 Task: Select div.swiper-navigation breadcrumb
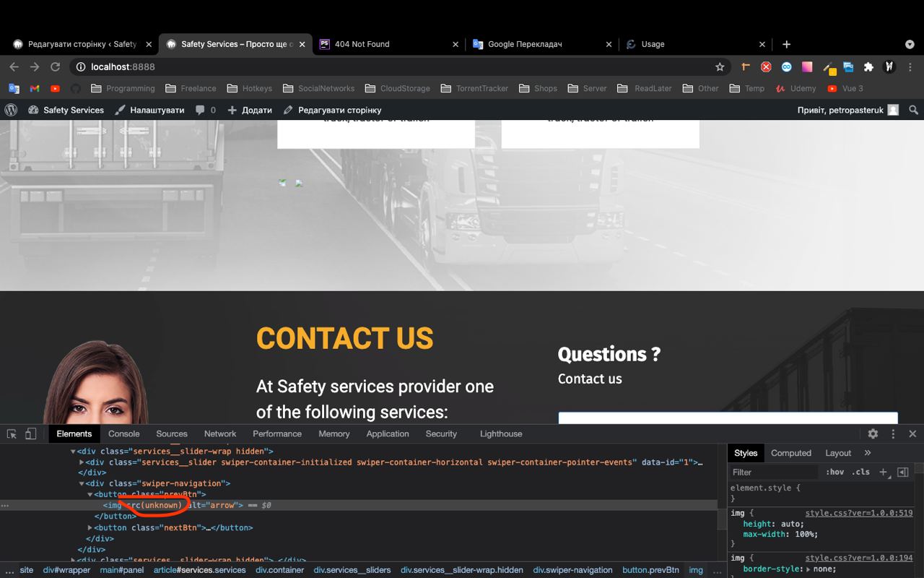[573, 570]
